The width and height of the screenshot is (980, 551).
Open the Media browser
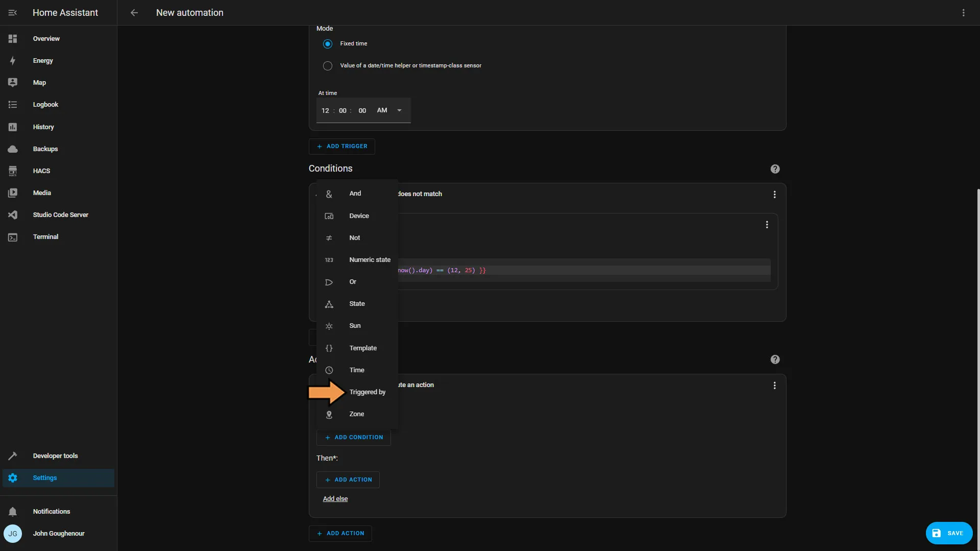coord(58,193)
